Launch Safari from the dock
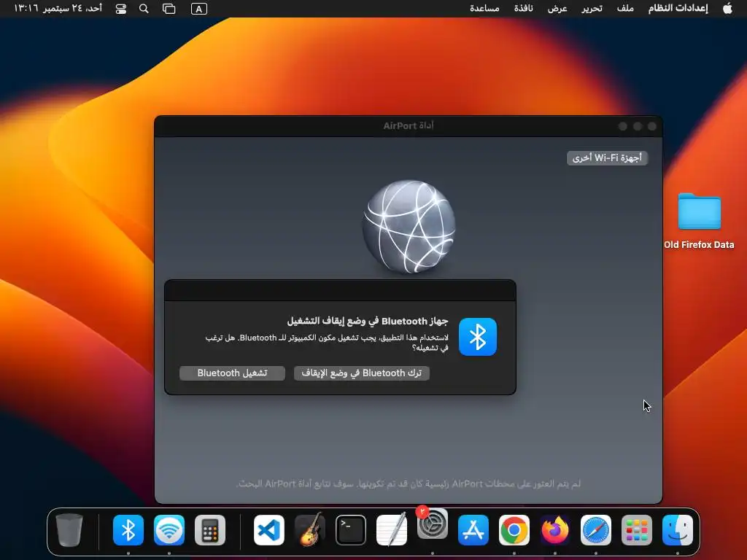 (595, 530)
